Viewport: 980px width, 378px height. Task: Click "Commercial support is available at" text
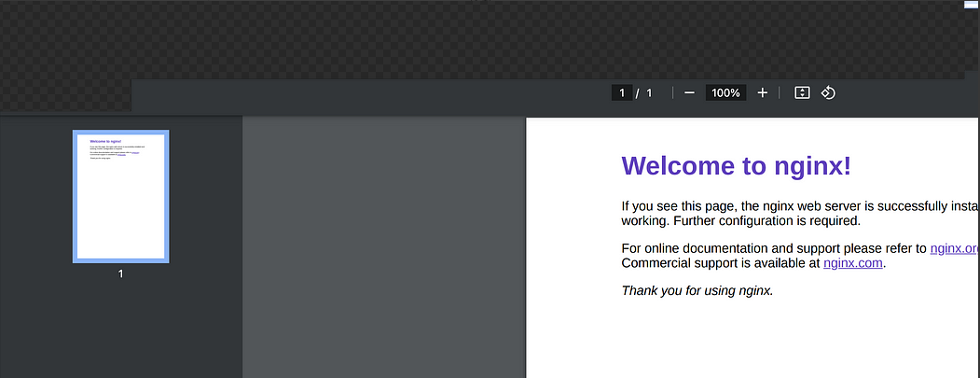(721, 263)
